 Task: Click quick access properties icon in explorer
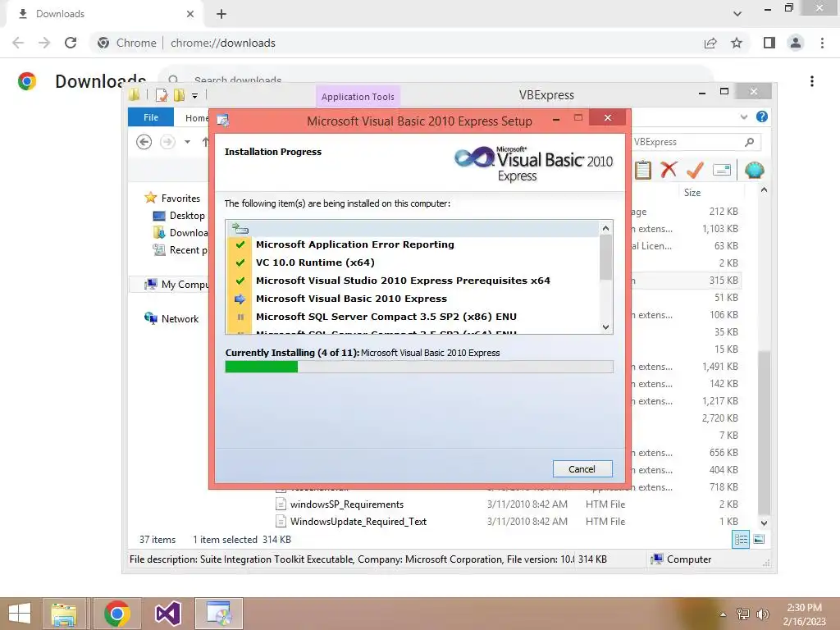(x=162, y=95)
